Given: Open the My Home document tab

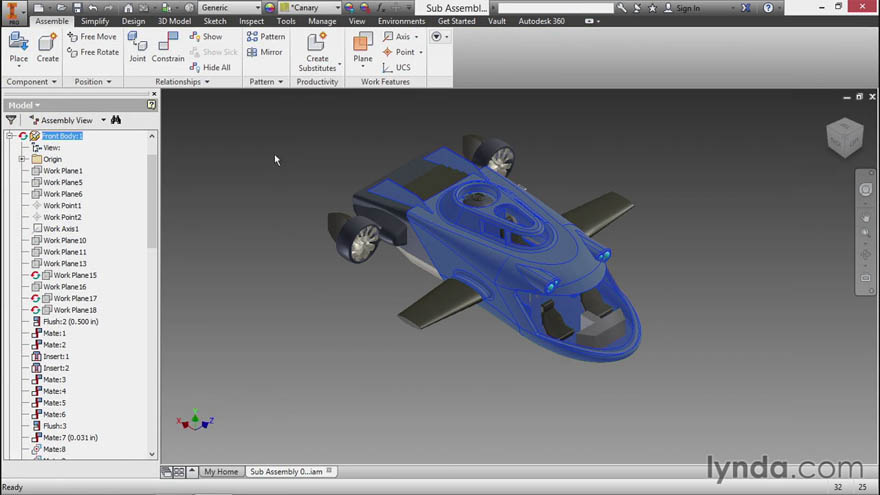Looking at the screenshot, I should 221,472.
